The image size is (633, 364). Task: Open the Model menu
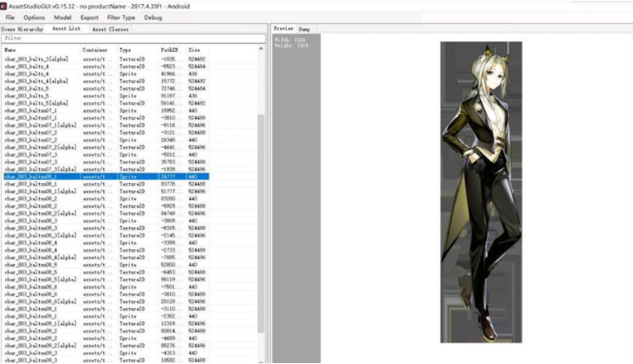coord(62,17)
